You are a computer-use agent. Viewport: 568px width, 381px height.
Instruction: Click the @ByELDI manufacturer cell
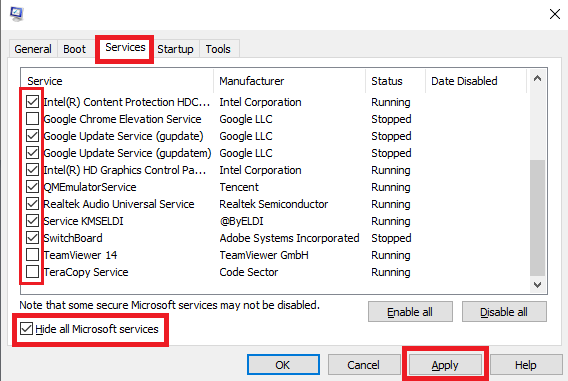242,221
